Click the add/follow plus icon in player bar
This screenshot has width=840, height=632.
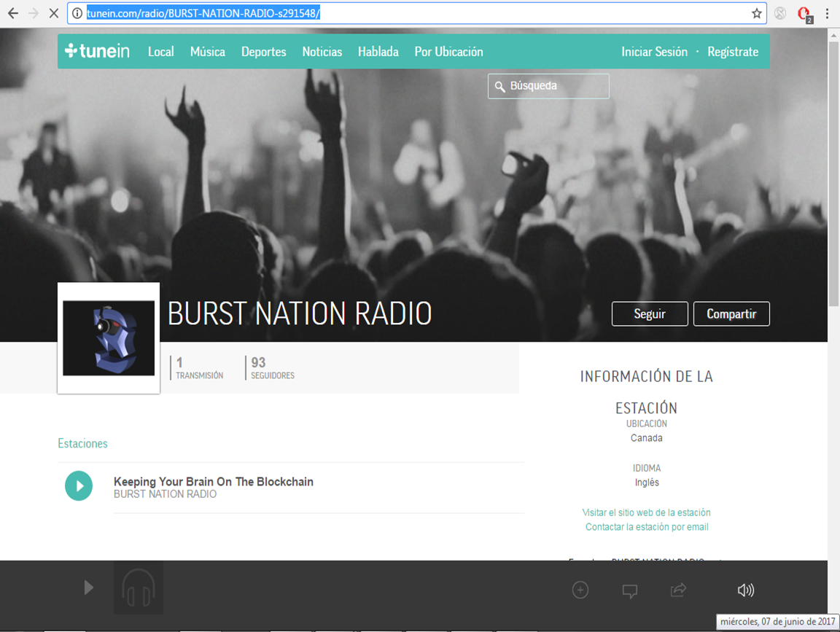coord(580,590)
